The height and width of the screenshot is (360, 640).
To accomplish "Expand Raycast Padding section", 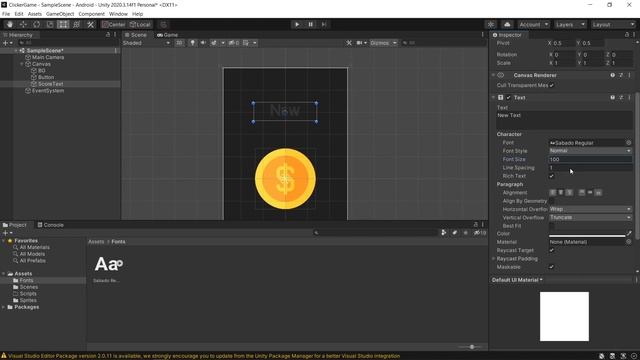I will (493, 259).
